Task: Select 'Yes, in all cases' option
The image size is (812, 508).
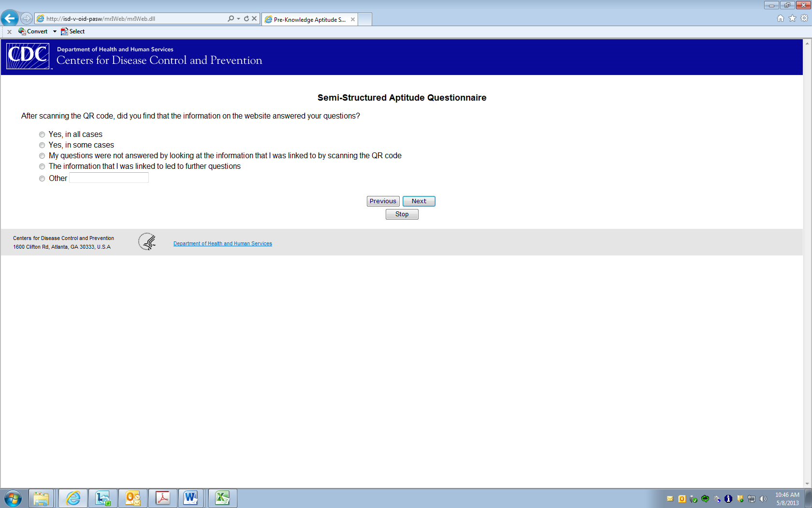Action: click(42, 134)
